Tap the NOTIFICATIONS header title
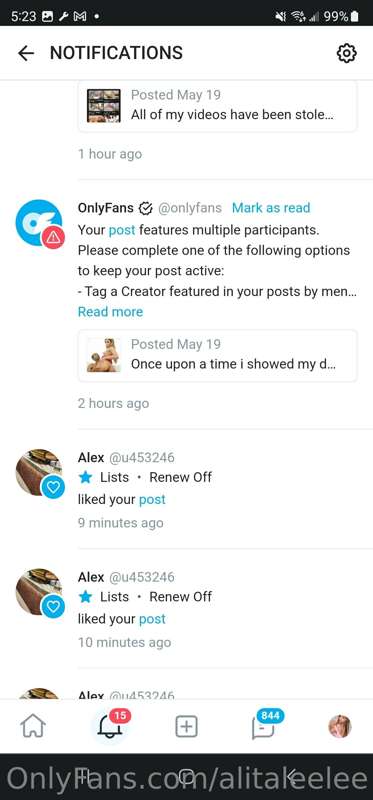This screenshot has height=800, width=373. [x=116, y=53]
